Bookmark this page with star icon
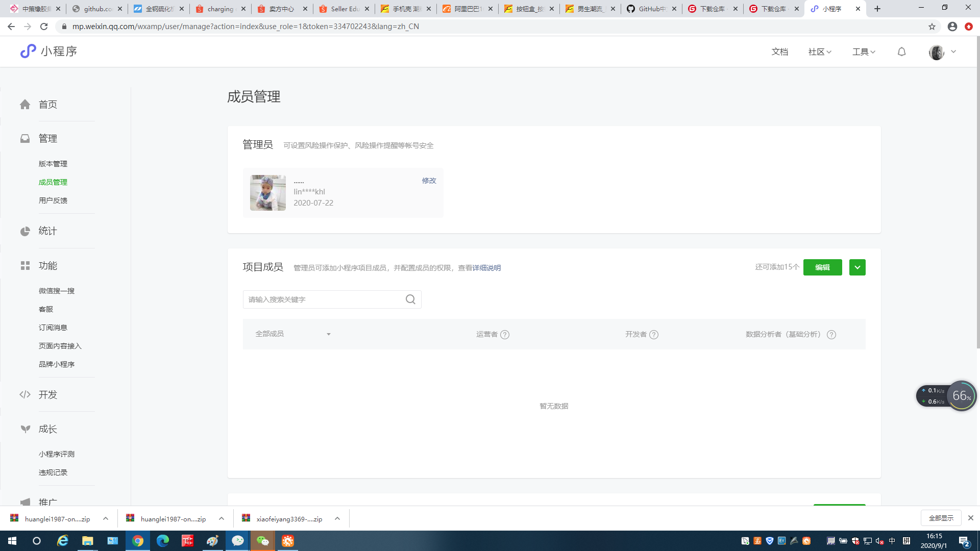The height and width of the screenshot is (551, 980). pos(932,27)
